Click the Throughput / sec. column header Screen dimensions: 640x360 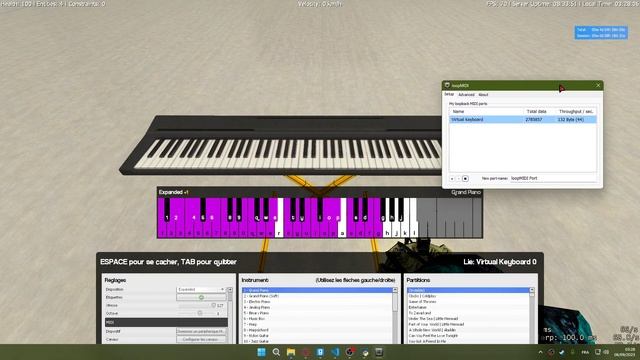click(x=576, y=111)
